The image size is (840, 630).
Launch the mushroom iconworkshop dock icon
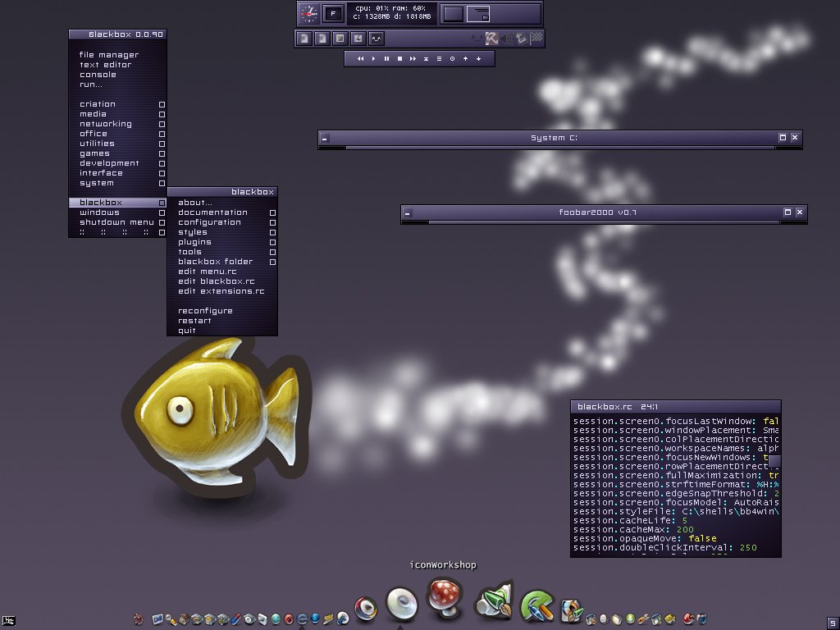(444, 596)
